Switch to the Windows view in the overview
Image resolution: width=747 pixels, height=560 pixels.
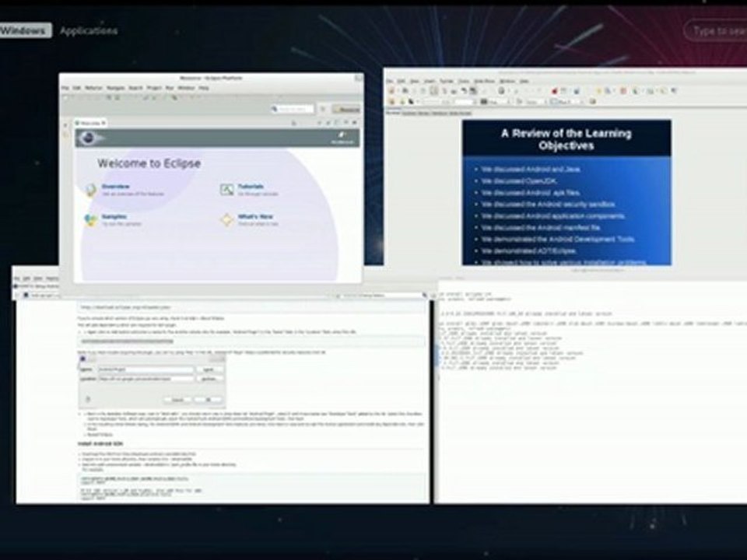click(25, 30)
